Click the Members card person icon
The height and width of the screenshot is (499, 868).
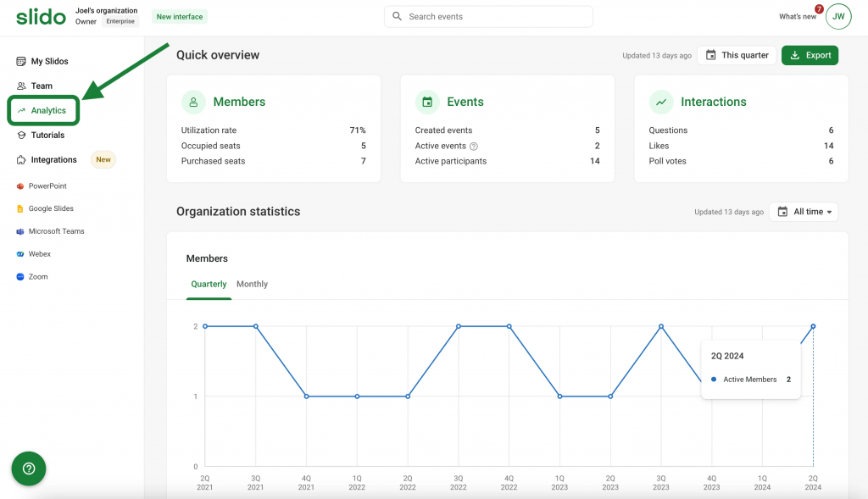click(x=193, y=102)
